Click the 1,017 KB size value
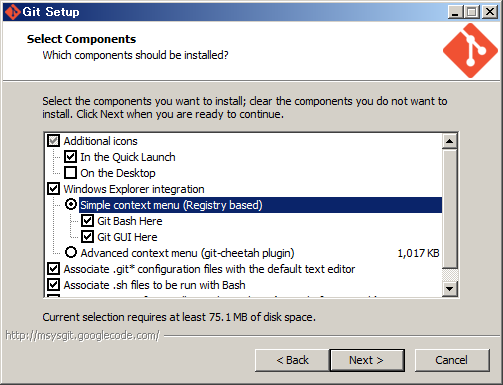Image resolution: width=503 pixels, height=385 pixels. [418, 253]
